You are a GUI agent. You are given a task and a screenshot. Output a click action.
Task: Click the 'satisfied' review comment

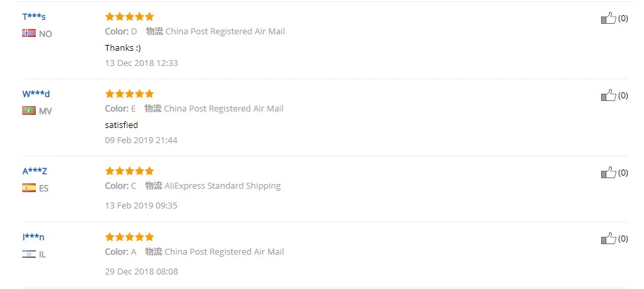tap(121, 125)
